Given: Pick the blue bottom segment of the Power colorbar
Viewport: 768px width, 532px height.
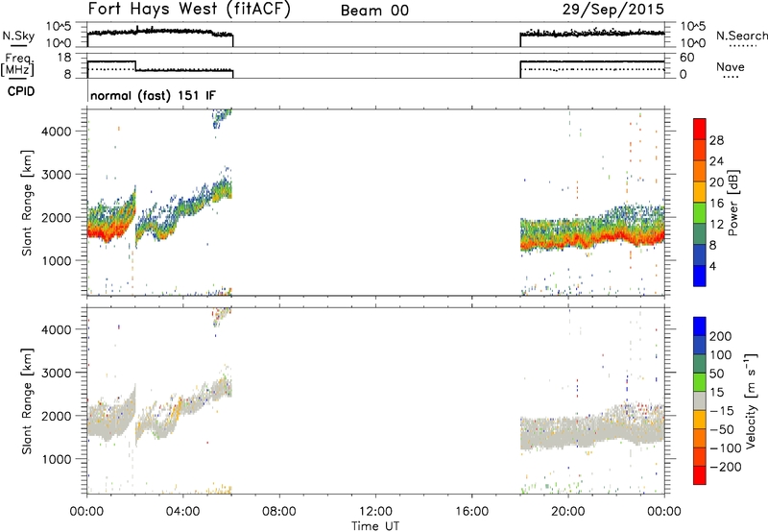Looking at the screenshot, I should click(700, 276).
